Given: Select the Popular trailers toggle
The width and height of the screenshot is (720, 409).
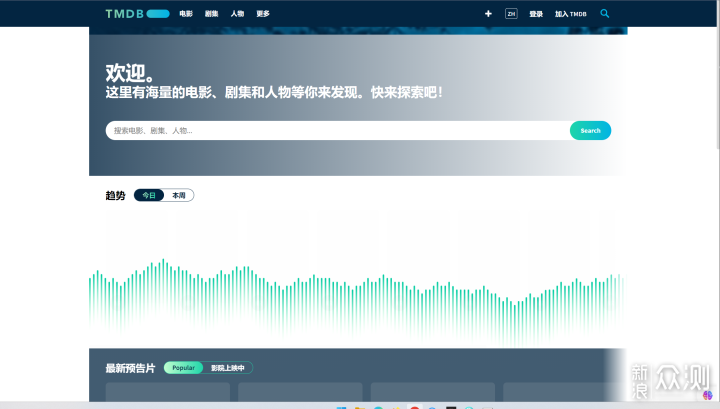Looking at the screenshot, I should point(183,368).
